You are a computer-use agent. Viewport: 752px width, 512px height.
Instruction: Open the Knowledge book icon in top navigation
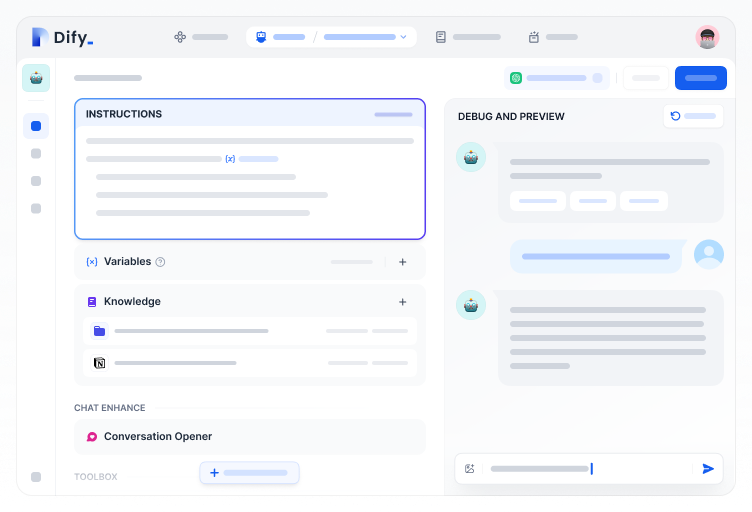441,37
